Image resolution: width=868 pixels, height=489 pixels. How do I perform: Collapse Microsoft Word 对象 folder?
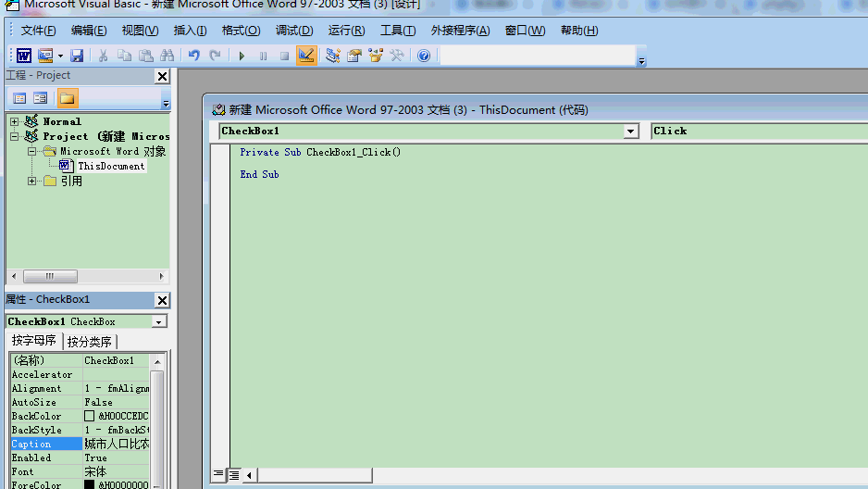pyautogui.click(x=32, y=151)
